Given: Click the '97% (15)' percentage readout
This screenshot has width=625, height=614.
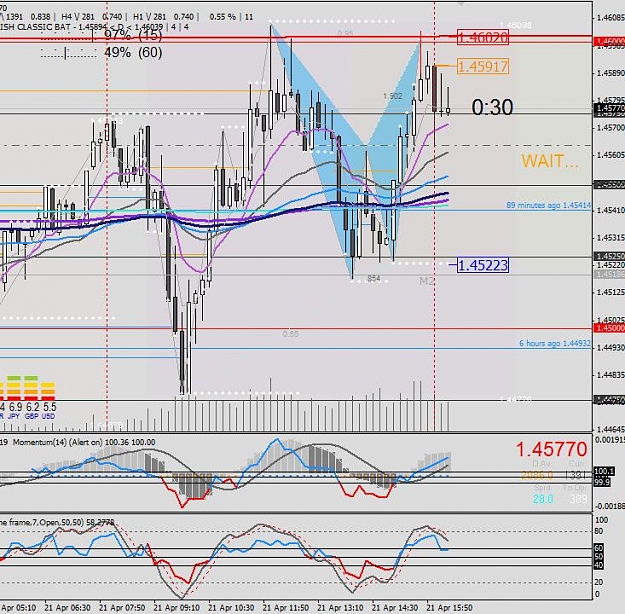Looking at the screenshot, I should [133, 35].
